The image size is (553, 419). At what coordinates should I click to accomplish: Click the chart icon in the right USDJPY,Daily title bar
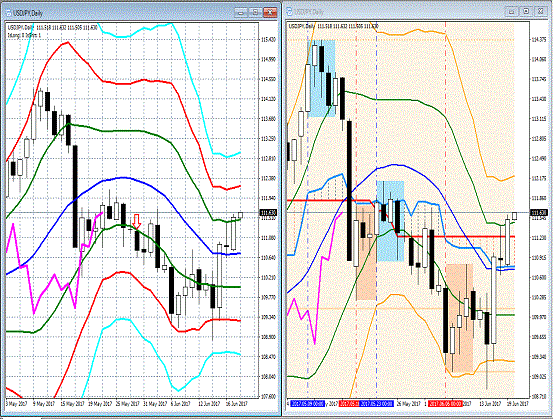[290, 12]
